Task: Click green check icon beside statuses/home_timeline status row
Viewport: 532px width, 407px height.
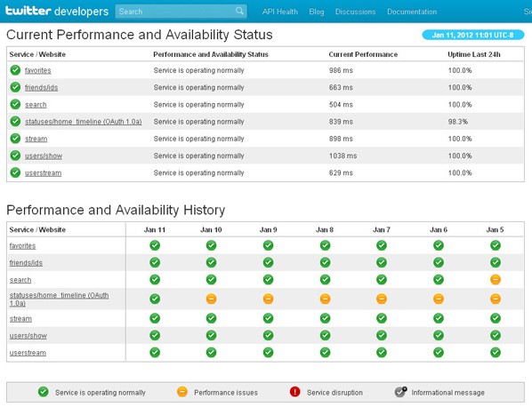Action: click(x=15, y=122)
